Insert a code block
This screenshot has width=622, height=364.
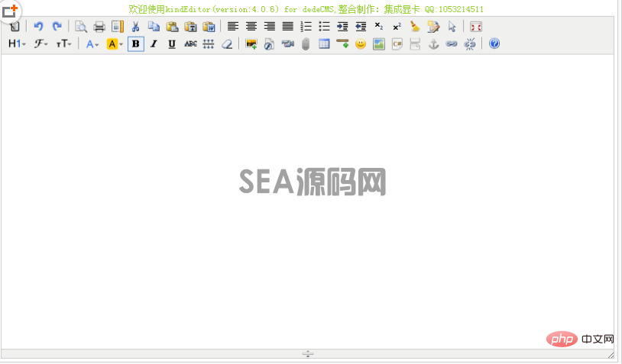click(397, 44)
